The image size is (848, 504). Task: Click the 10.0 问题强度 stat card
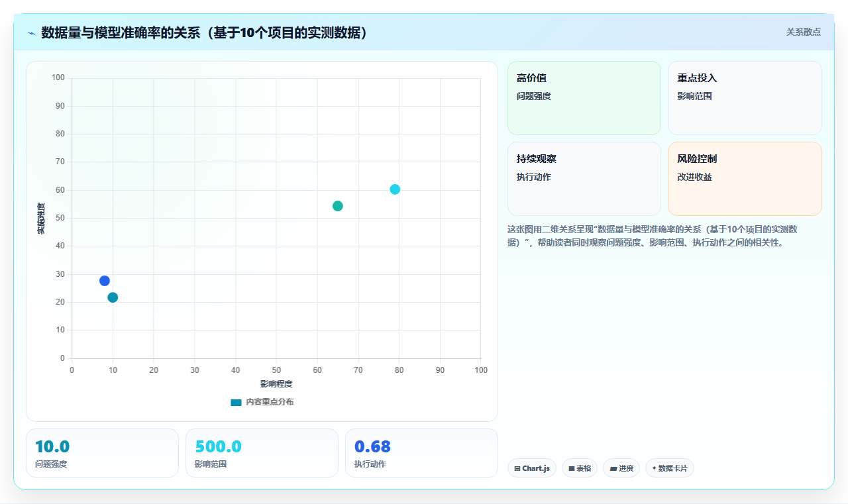(x=102, y=453)
